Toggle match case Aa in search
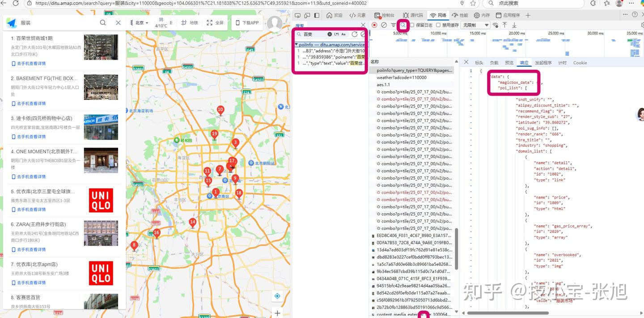 (x=343, y=34)
